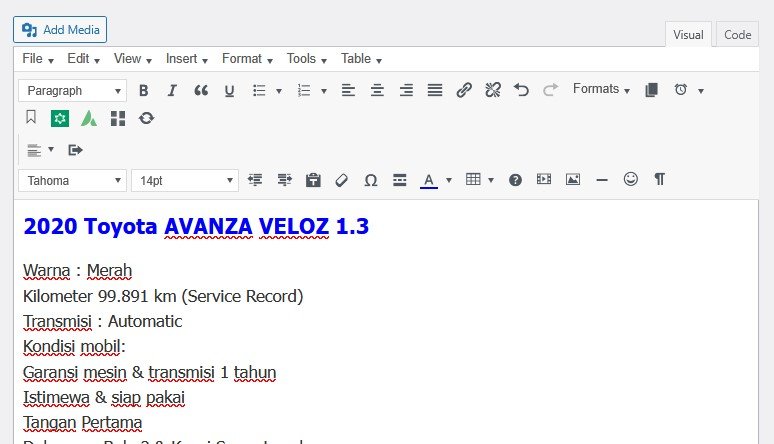
Task: Click the remove link icon
Action: [x=492, y=90]
